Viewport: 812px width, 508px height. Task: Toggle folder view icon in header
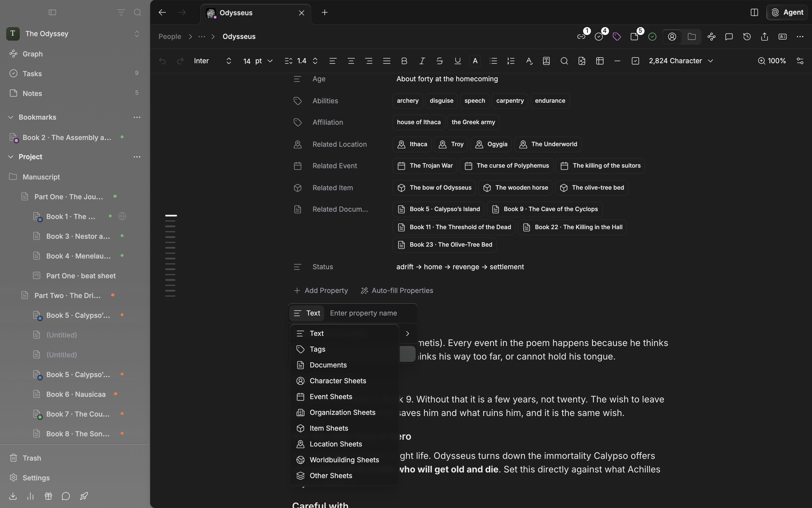[x=692, y=37]
